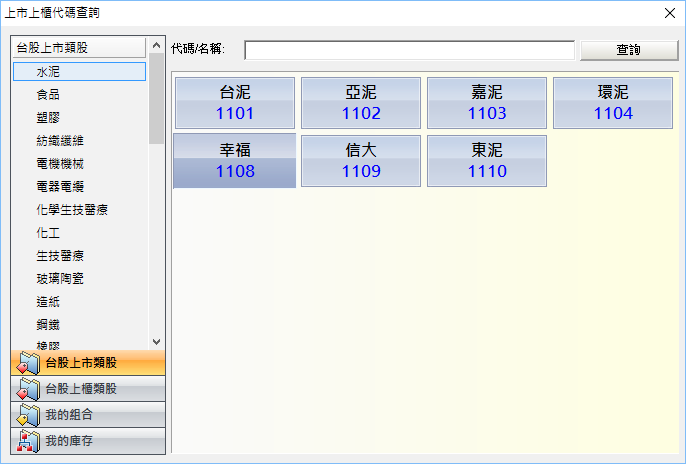Open 電機機械 category

[60, 163]
